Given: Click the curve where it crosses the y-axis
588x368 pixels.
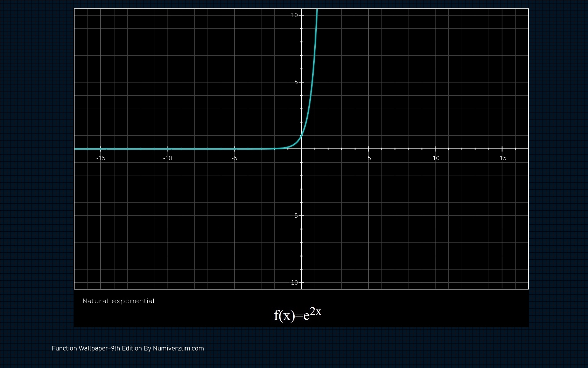Looking at the screenshot, I should tap(301, 136).
